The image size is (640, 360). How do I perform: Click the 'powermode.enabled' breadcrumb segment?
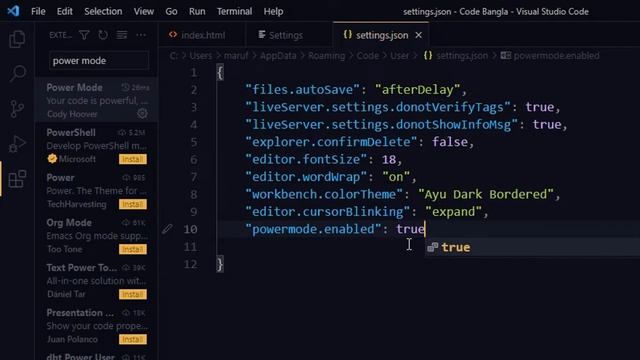click(556, 56)
